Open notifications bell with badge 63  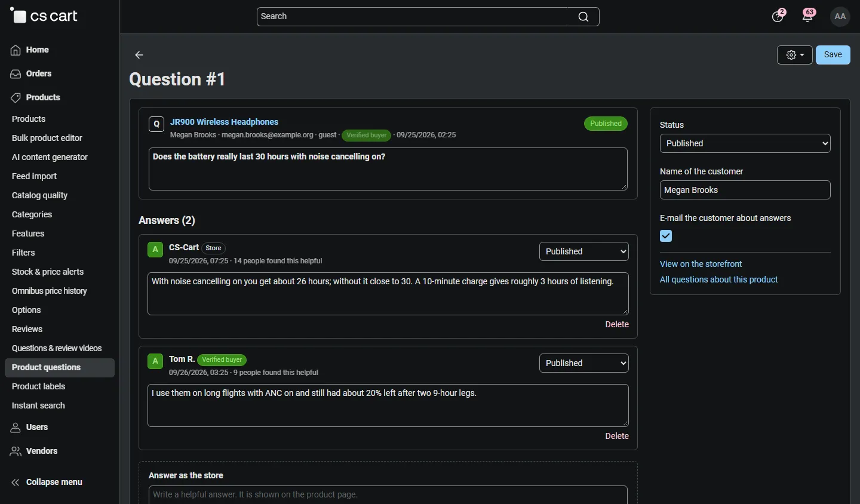[809, 16]
